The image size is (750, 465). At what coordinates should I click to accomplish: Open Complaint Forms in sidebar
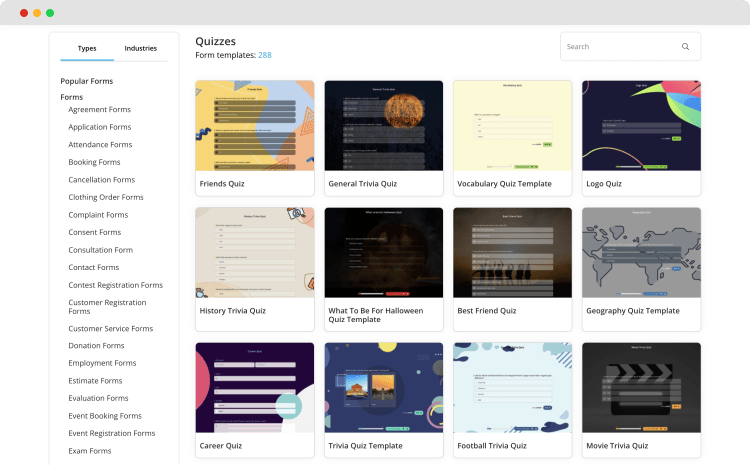(x=98, y=215)
